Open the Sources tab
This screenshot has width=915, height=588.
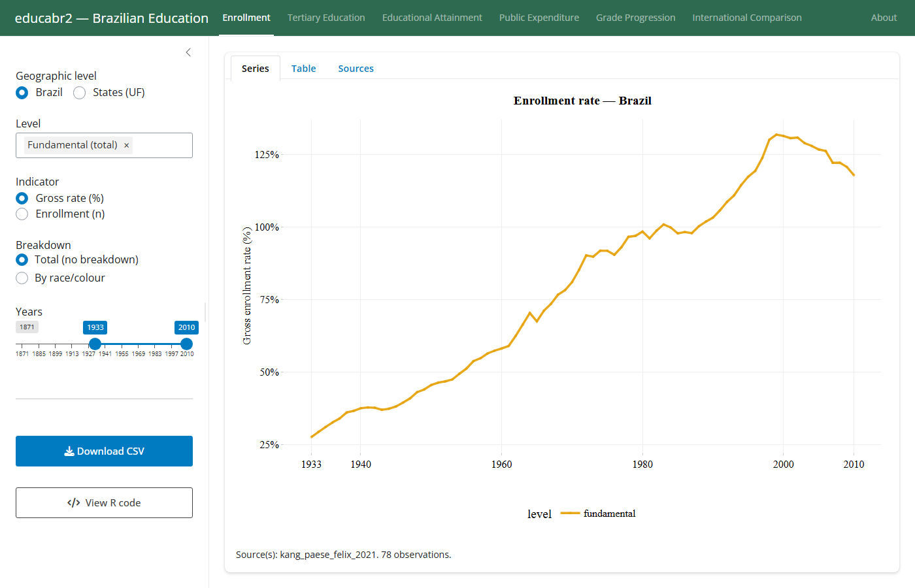point(356,69)
